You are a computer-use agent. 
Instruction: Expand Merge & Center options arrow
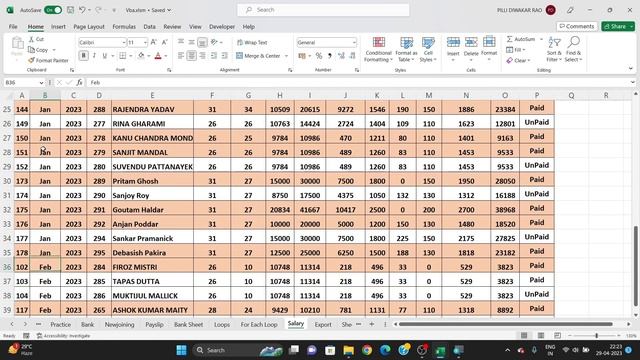tap(286, 56)
